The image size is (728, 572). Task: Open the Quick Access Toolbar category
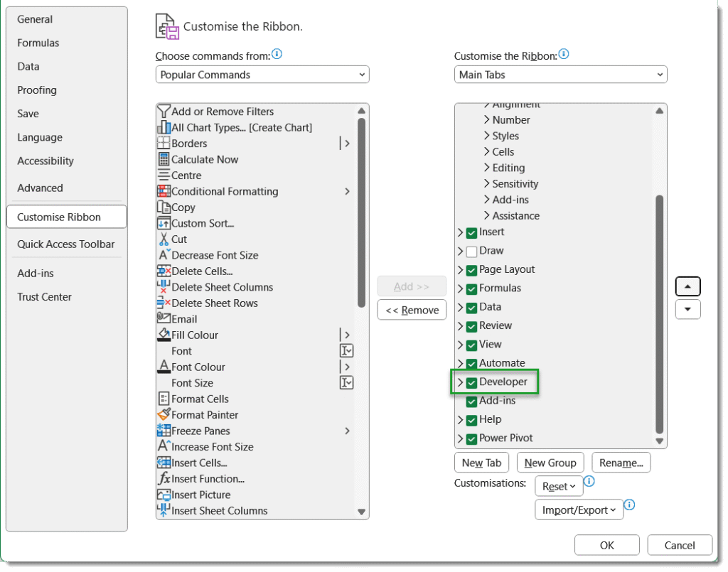tap(66, 244)
